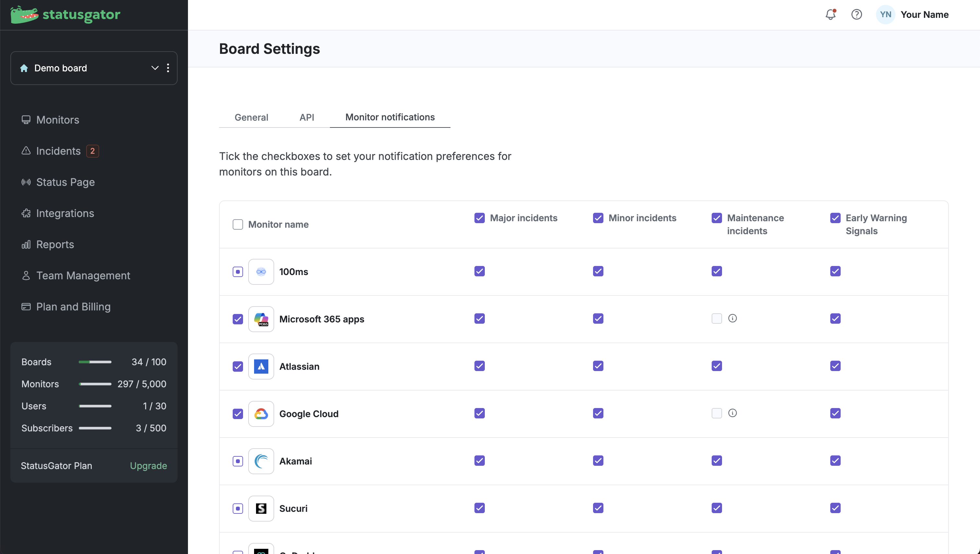This screenshot has height=554, width=980.
Task: Click the notifications bell icon
Action: click(830, 15)
